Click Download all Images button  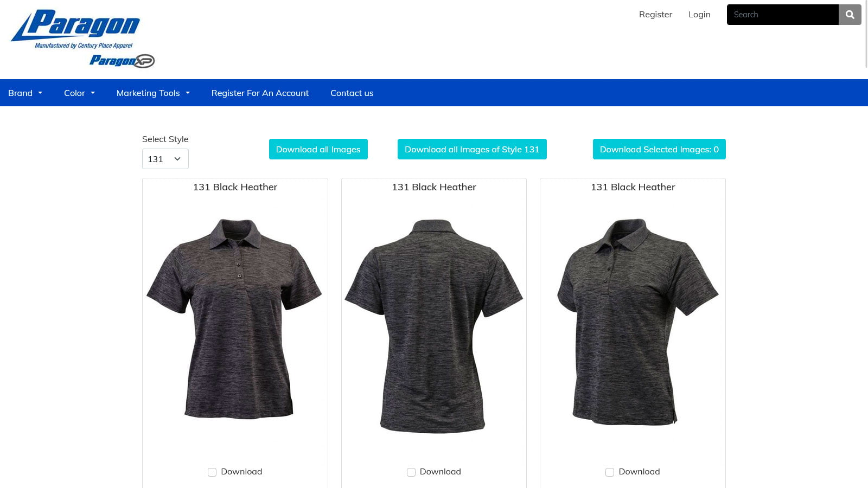pos(318,149)
